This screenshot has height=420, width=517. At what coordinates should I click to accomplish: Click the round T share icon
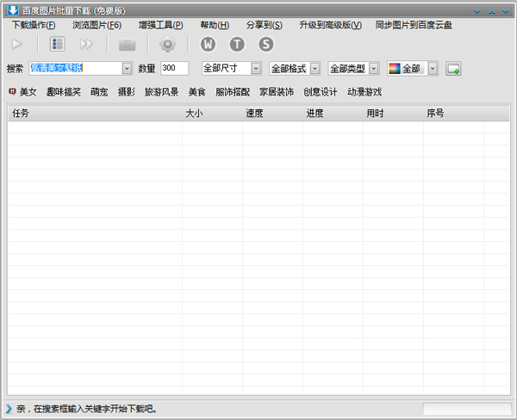click(x=237, y=44)
